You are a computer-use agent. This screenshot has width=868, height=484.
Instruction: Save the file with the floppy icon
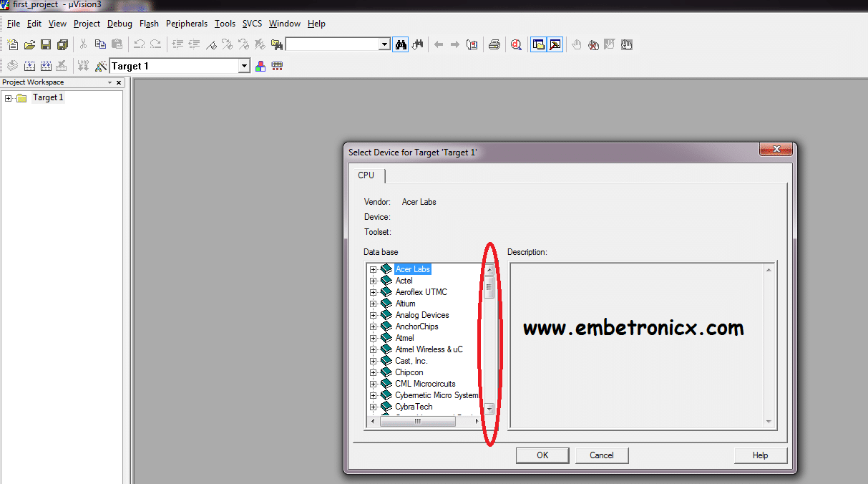(46, 44)
